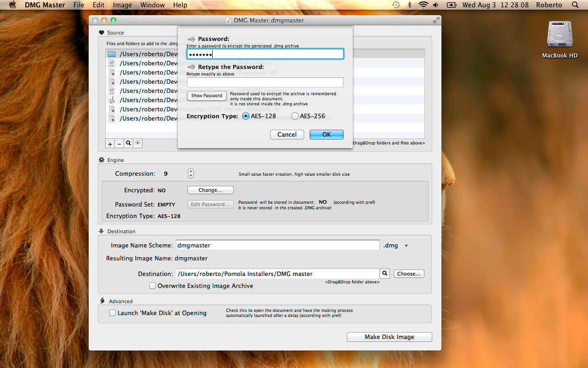Open the Image menu

[122, 5]
